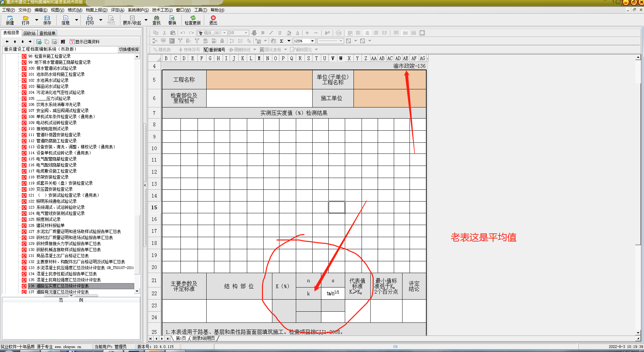
Task: Click the increase font size plus icon
Action: (307, 33)
